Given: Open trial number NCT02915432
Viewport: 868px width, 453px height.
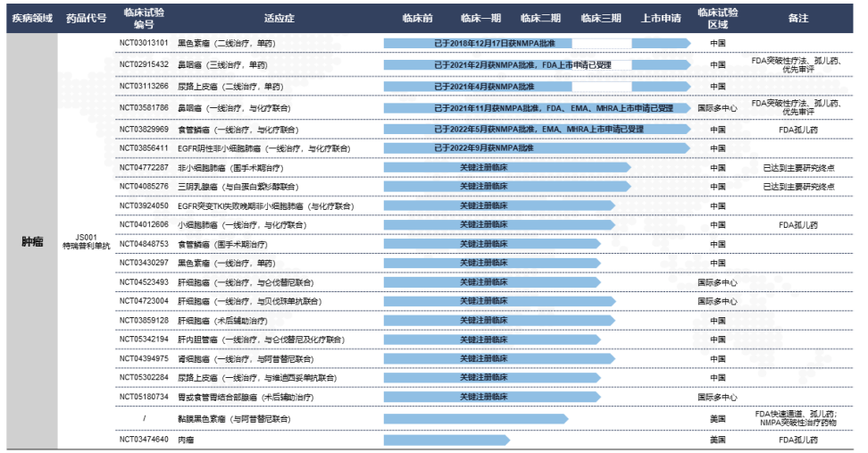Looking at the screenshot, I should click(x=143, y=64).
